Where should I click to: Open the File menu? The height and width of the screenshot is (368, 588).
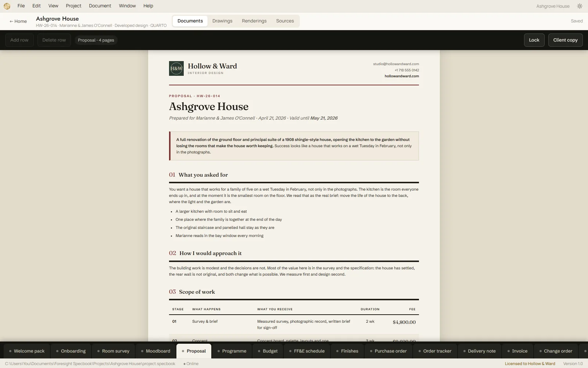[21, 6]
